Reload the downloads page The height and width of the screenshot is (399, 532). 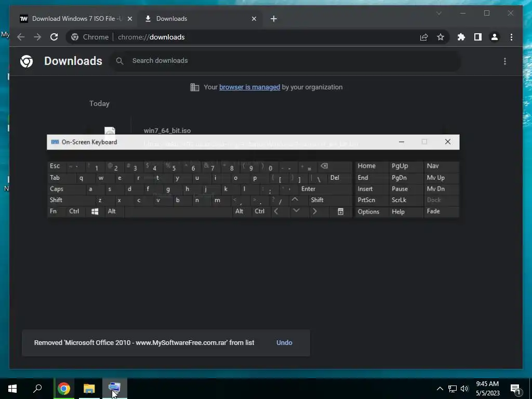[x=54, y=37]
